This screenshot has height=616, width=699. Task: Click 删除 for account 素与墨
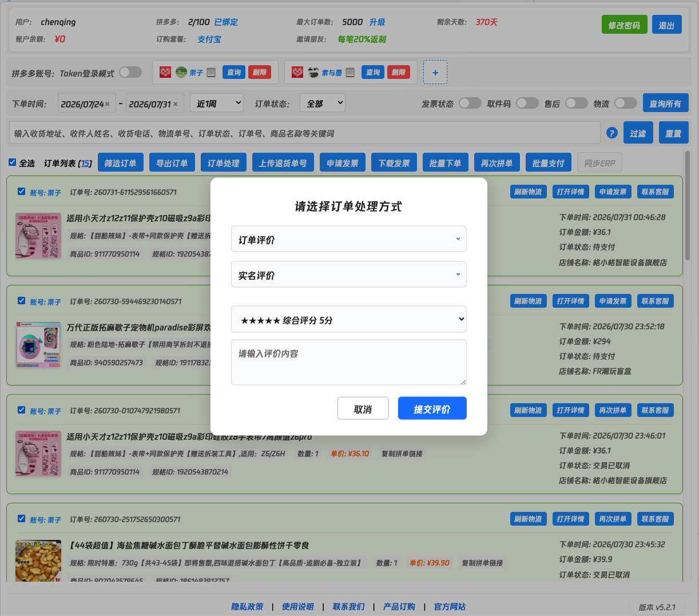pos(399,72)
